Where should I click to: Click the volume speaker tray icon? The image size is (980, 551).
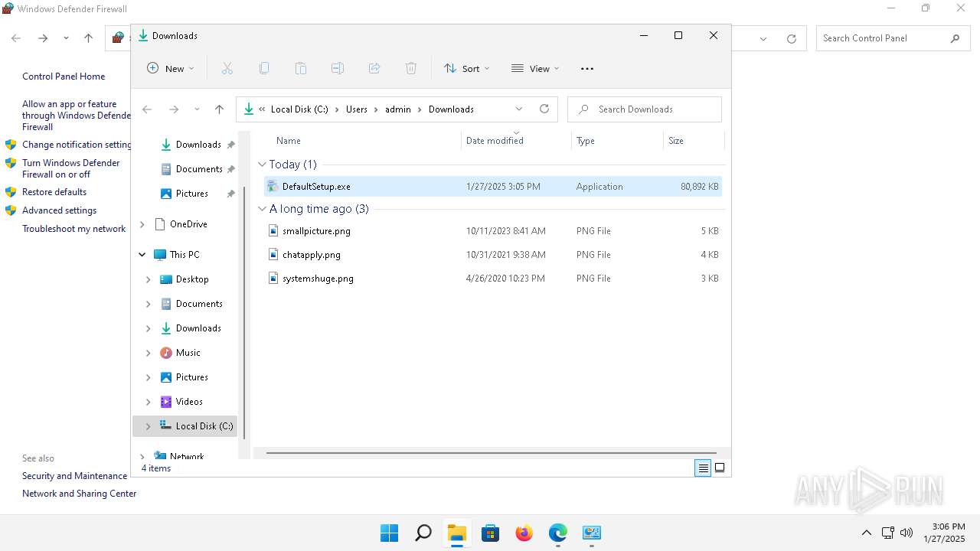pos(906,533)
